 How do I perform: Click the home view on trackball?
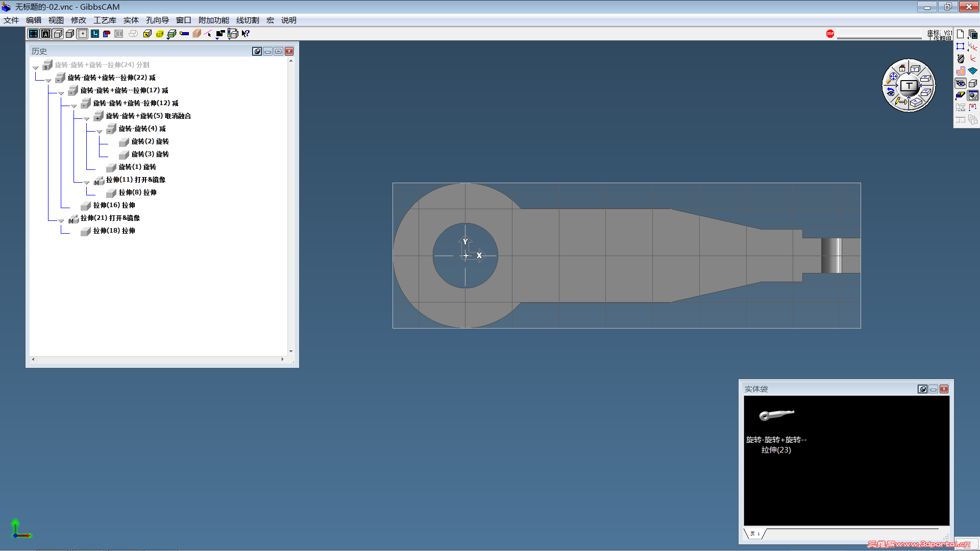click(902, 68)
